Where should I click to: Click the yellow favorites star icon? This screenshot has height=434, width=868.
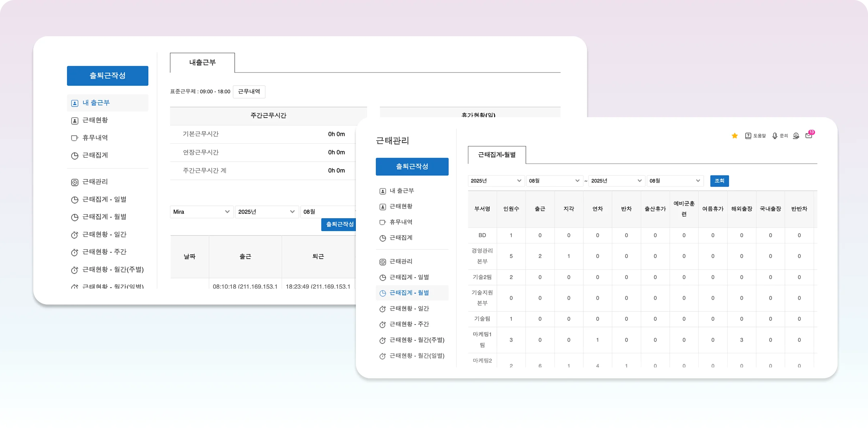coord(735,136)
